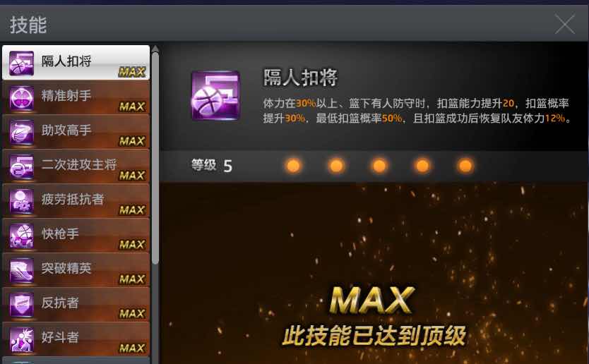Choose the 助攻高手 skill icon
This screenshot has width=589, height=364.
tap(21, 133)
